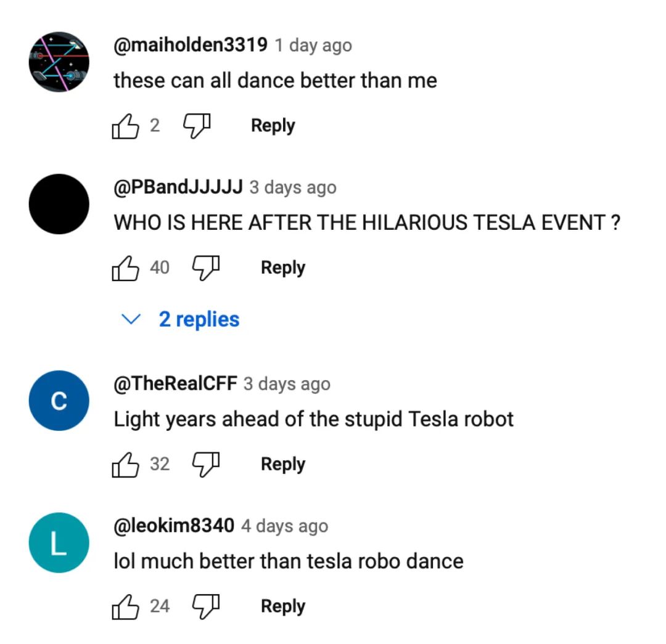The height and width of the screenshot is (644, 666).
Task: Expand the 2 replies thread
Action: coord(199,319)
